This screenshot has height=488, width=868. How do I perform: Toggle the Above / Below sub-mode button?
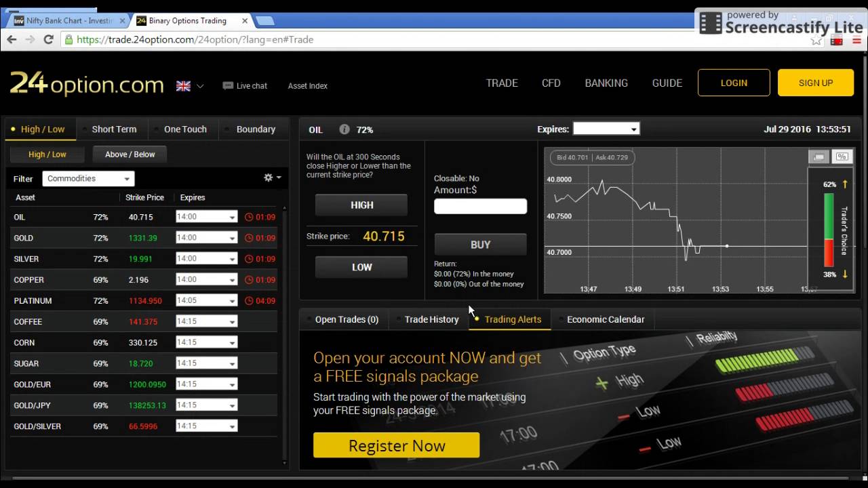click(x=130, y=155)
